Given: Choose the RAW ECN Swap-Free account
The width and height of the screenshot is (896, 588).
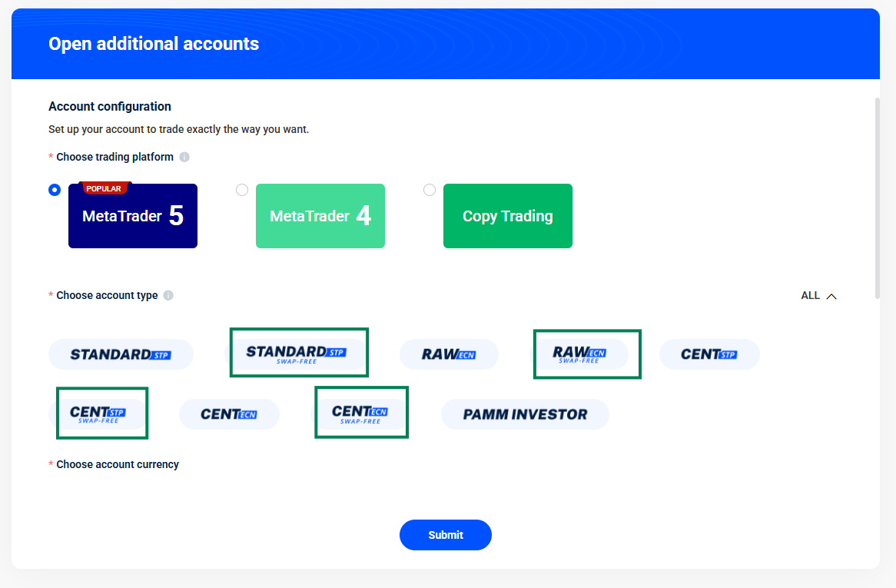Looking at the screenshot, I should pos(580,354).
